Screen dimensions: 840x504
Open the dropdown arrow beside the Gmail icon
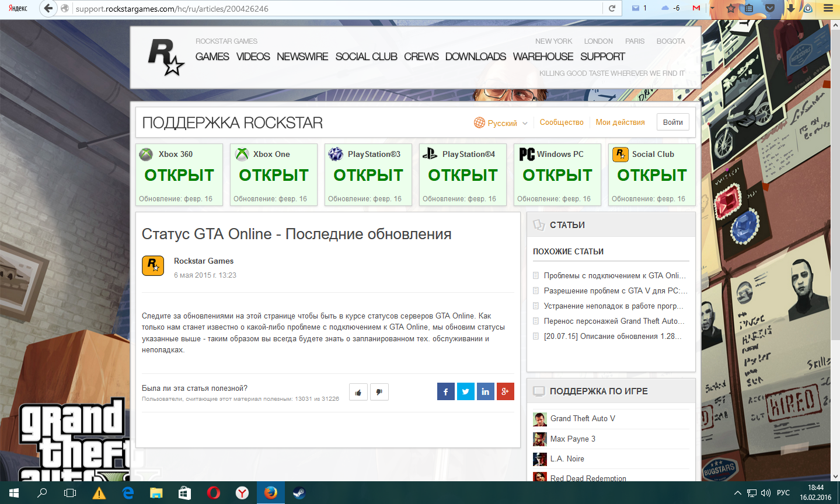pyautogui.click(x=712, y=8)
